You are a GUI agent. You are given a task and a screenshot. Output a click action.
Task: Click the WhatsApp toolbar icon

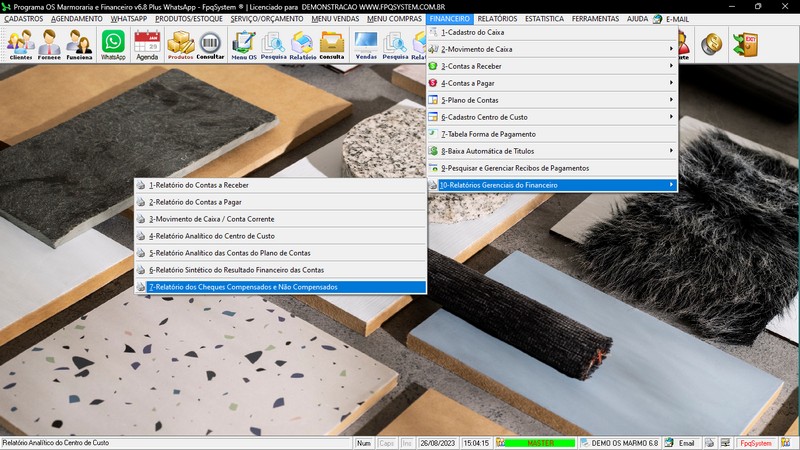pyautogui.click(x=113, y=44)
